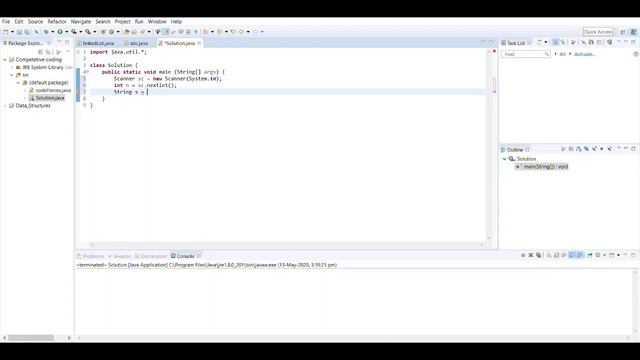Viewport: 640px width, 360px height.
Task: Toggle Categorized view in Task List
Action: pos(556,42)
